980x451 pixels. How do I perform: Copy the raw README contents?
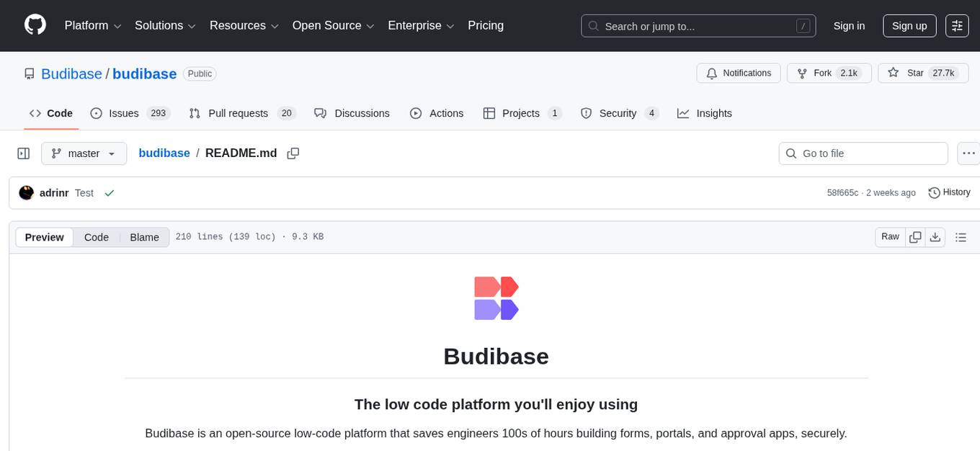click(x=914, y=236)
